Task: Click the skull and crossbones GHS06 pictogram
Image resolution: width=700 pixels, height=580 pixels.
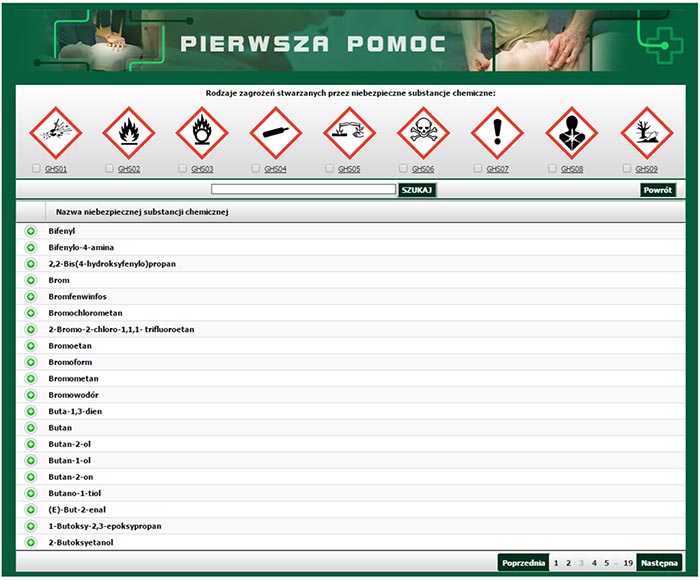Action: click(x=423, y=133)
